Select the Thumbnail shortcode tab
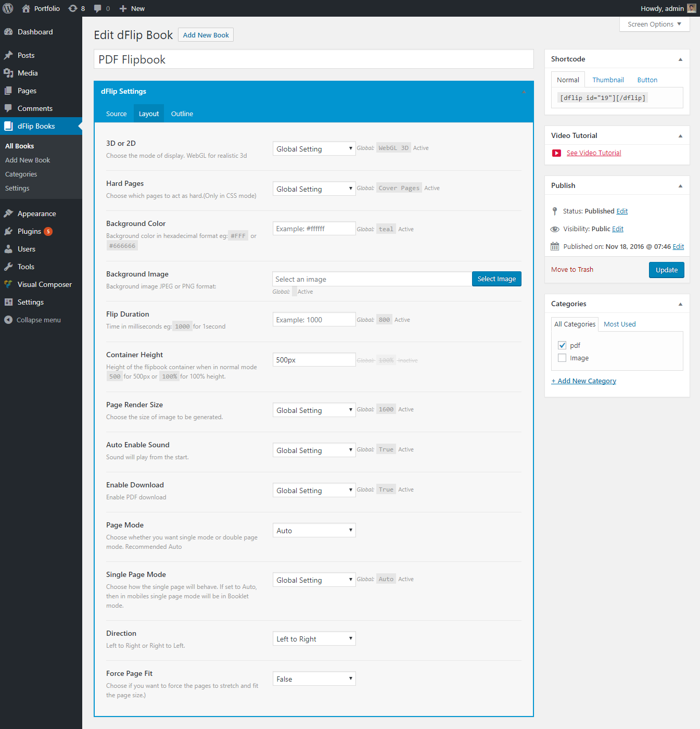 pyautogui.click(x=608, y=80)
